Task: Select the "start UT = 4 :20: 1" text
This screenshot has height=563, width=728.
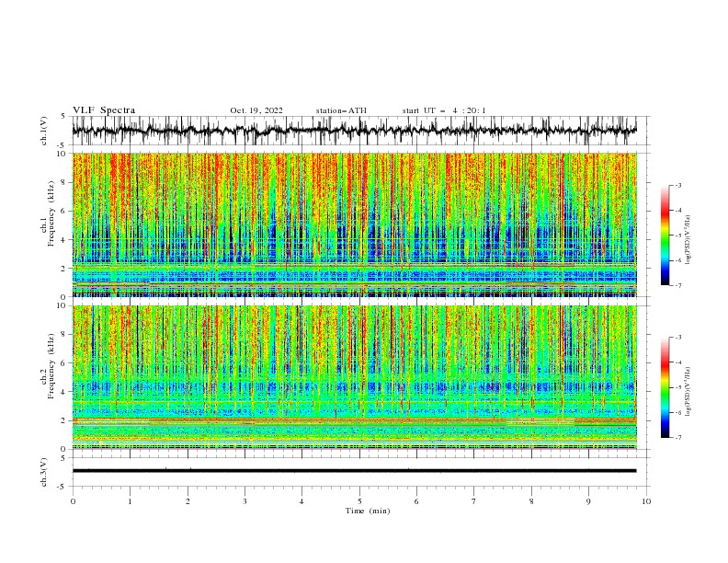Action: 444,110
